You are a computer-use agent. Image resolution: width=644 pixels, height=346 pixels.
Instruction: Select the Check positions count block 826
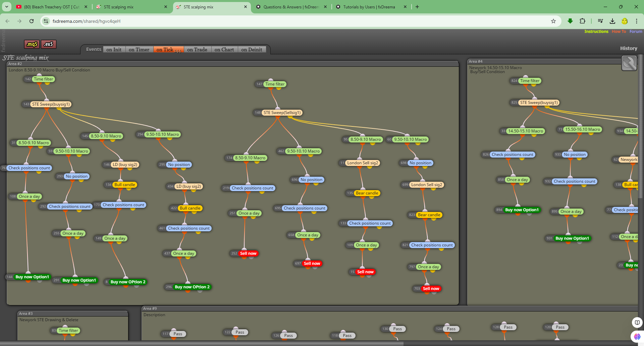(x=513, y=155)
